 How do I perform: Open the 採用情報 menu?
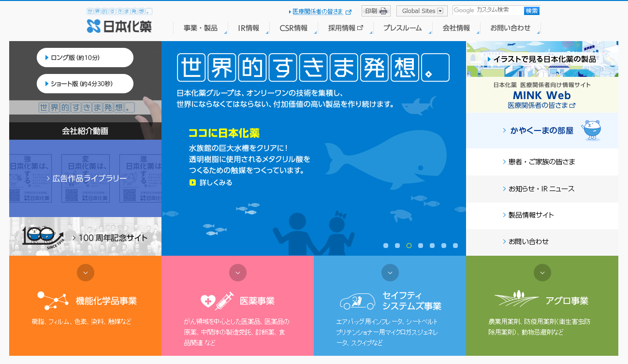click(x=345, y=28)
